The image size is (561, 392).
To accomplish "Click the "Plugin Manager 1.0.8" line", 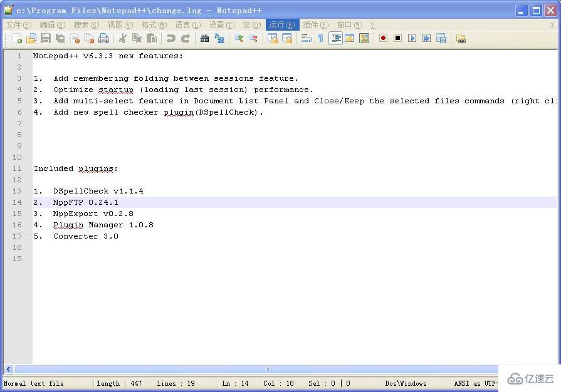I will [x=103, y=225].
